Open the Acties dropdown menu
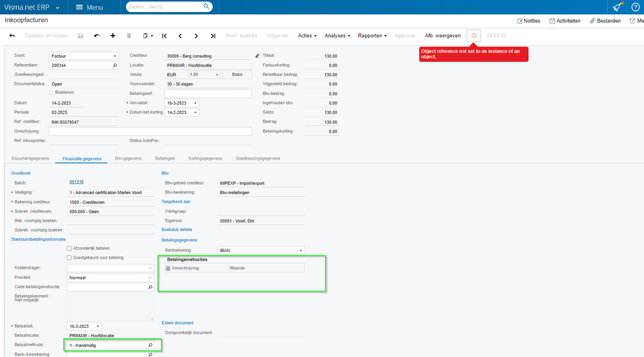 click(307, 36)
